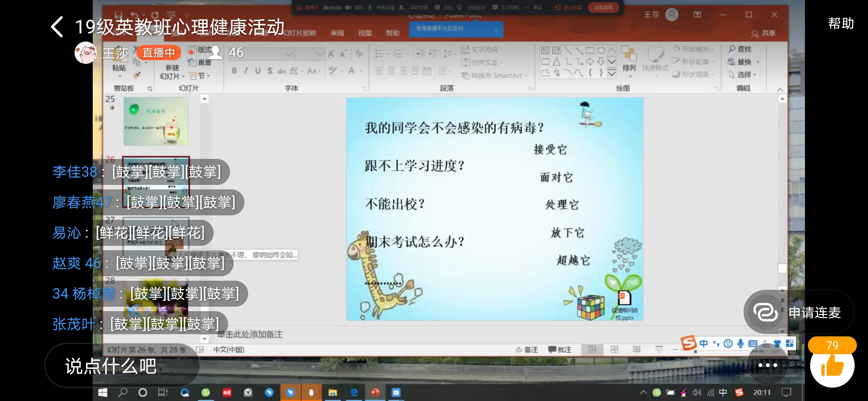Click the Italic formatting icon
Image resolution: width=868 pixels, height=401 pixels.
coord(246,71)
